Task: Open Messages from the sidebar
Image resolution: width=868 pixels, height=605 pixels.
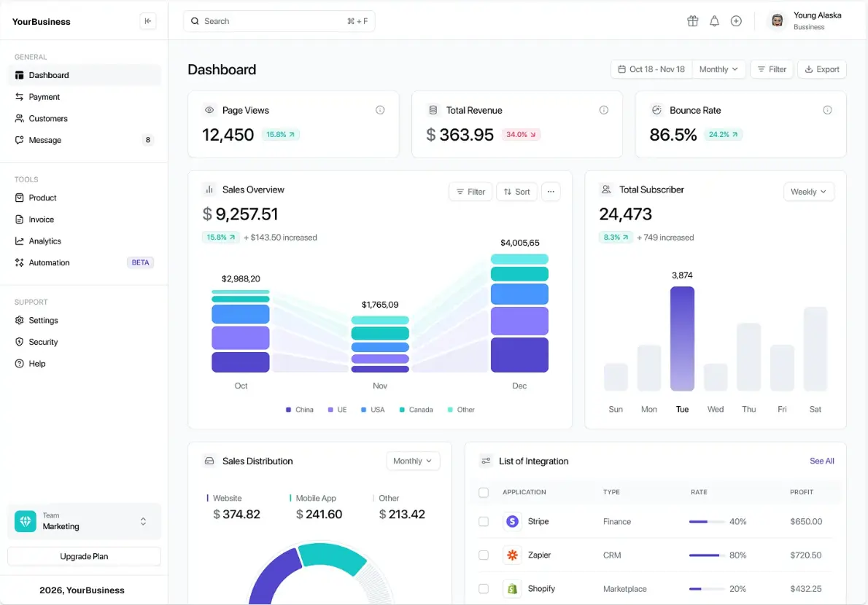Action: [x=45, y=140]
